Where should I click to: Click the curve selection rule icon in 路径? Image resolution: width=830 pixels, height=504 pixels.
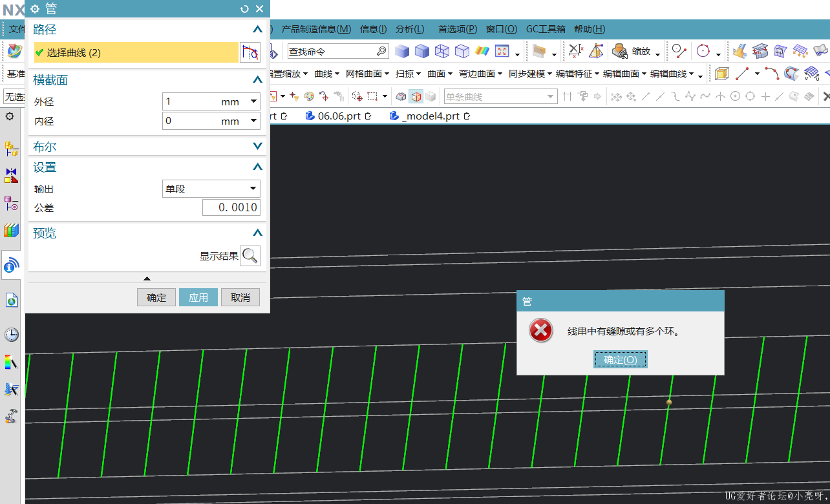250,53
